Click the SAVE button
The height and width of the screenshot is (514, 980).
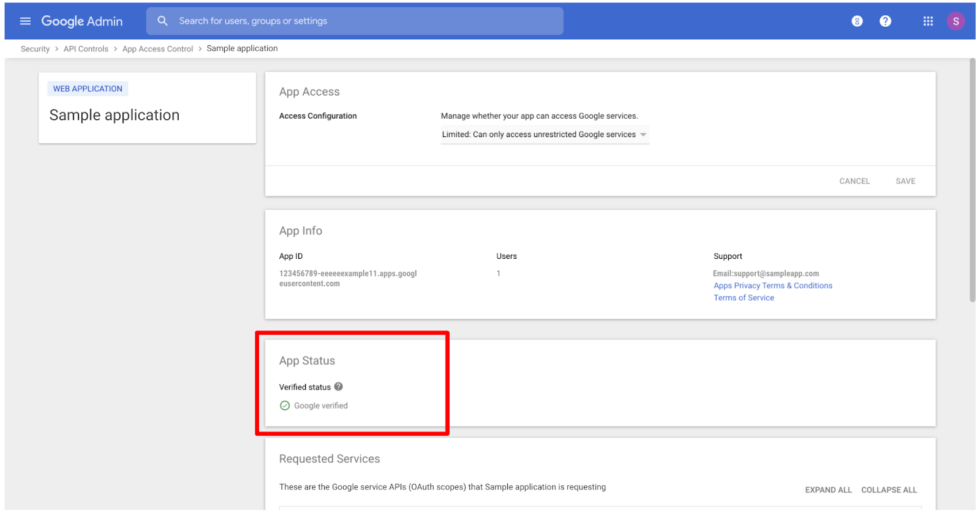[905, 181]
